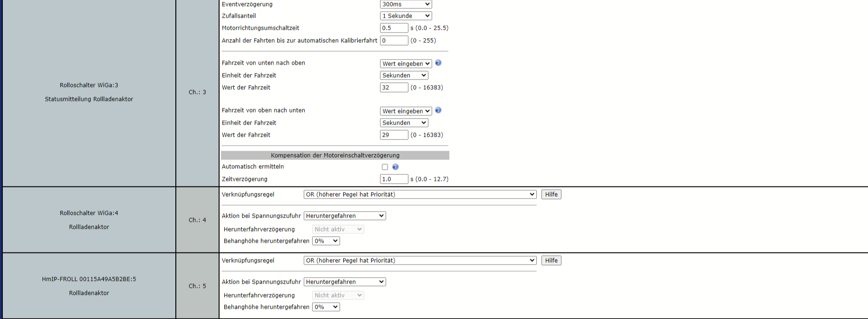This screenshot has height=319, width=868.
Task: Click Zeitverzögerung input field with 1.0
Action: 394,179
